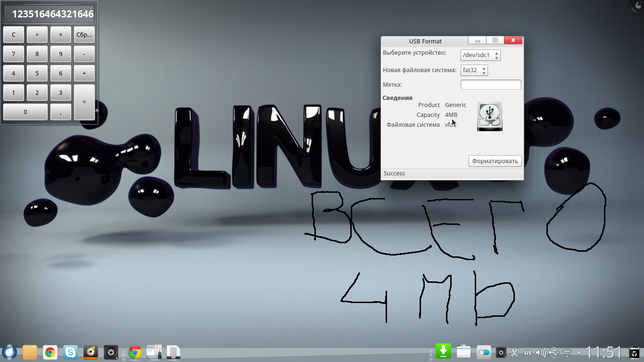Click the calculator 2 key

(x=37, y=92)
